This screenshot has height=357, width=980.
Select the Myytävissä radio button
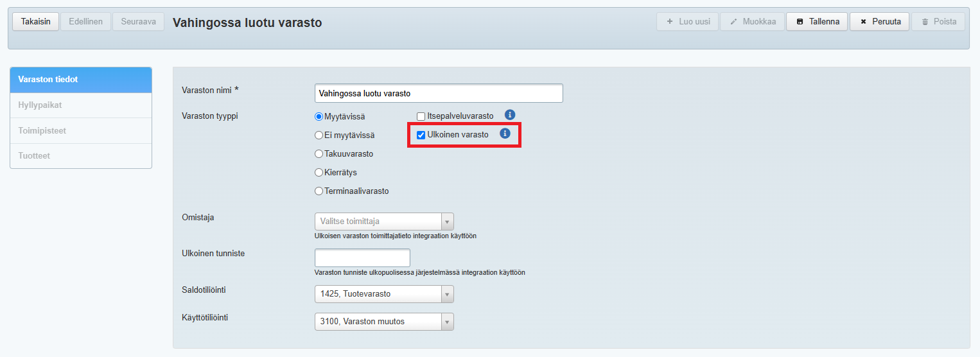coord(319,117)
